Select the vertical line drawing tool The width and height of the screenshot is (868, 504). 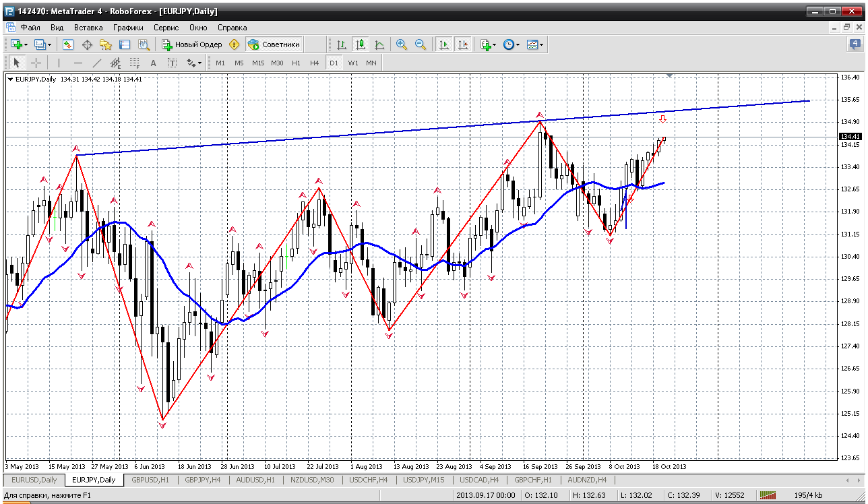(x=59, y=63)
